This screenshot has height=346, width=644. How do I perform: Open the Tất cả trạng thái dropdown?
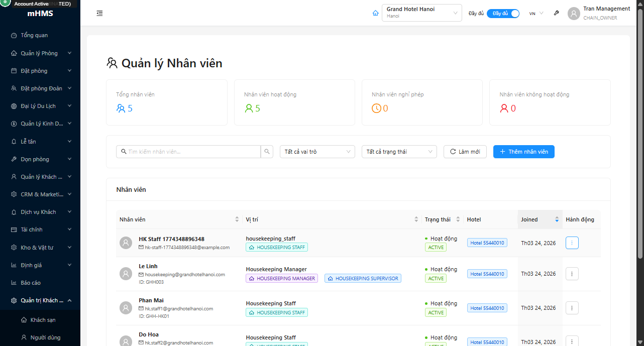[x=399, y=152]
